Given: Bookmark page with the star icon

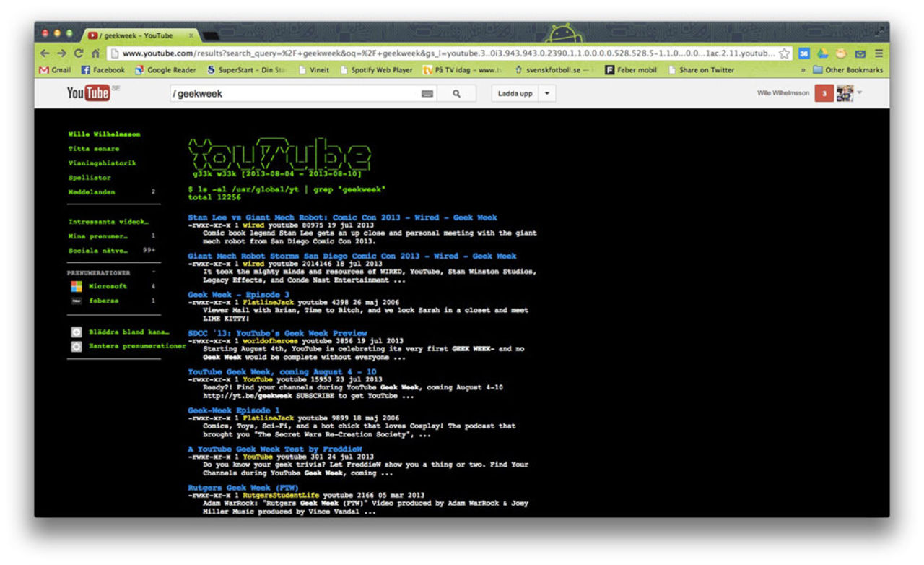Looking at the screenshot, I should tap(784, 53).
